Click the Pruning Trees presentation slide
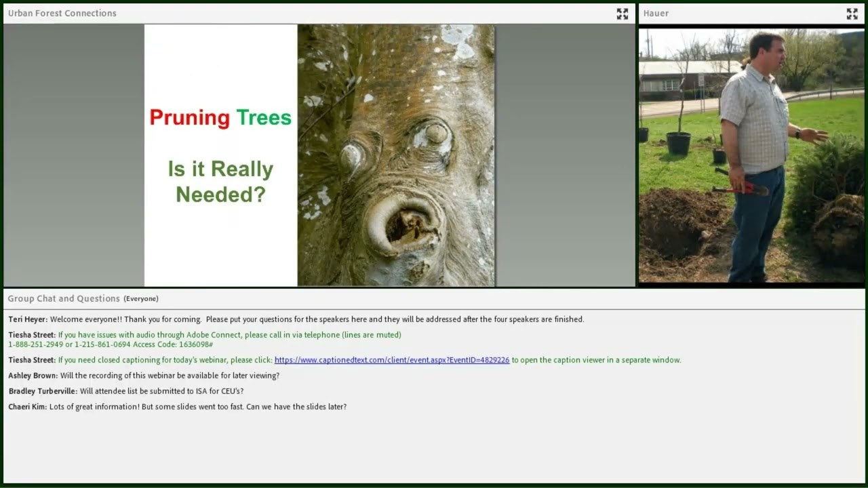The height and width of the screenshot is (488, 868). [x=319, y=155]
